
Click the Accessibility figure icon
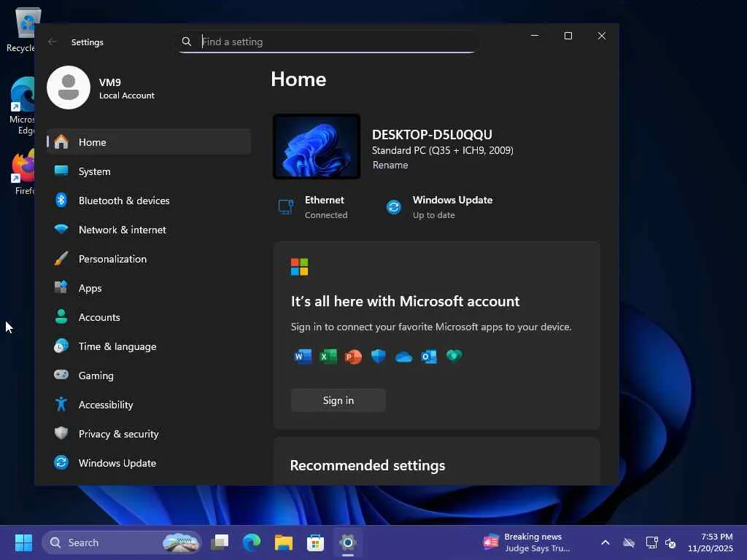coord(61,404)
